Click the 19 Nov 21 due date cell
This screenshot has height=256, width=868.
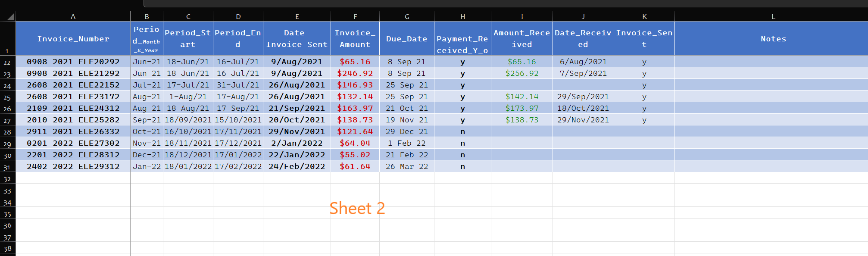tap(407, 120)
